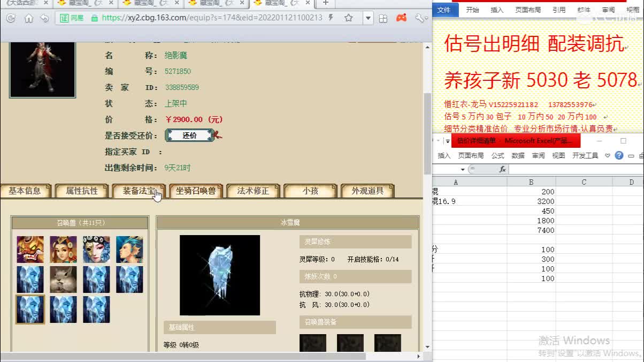644x362 pixels.
Task: Open the browser extensions grid icon
Action: click(383, 18)
